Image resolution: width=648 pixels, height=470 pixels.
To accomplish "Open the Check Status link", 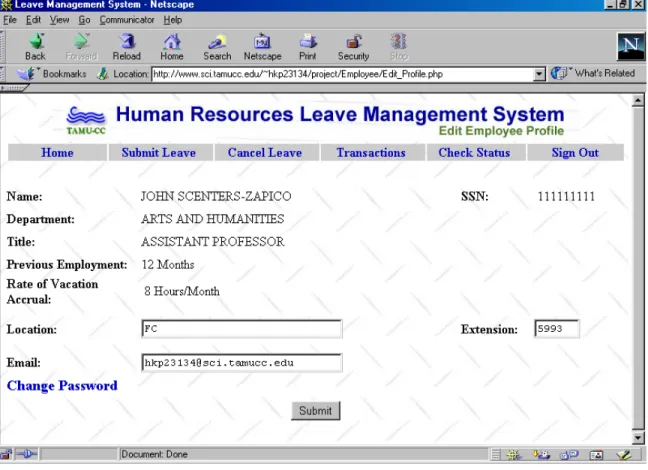I will [474, 153].
